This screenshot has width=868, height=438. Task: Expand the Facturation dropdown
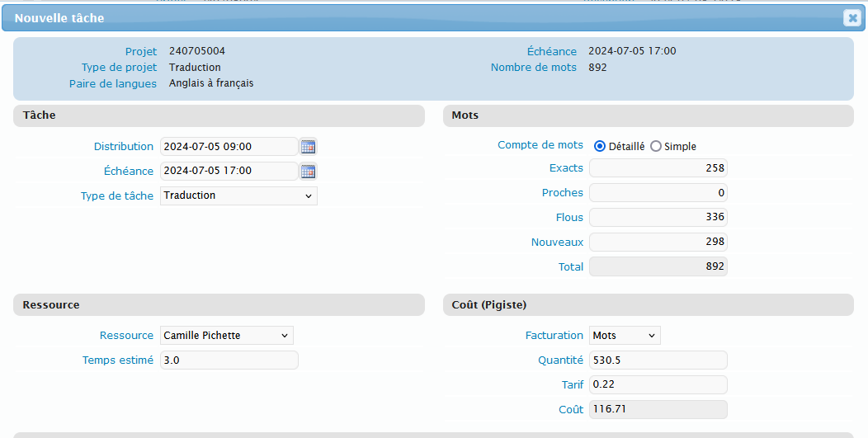tap(625, 336)
